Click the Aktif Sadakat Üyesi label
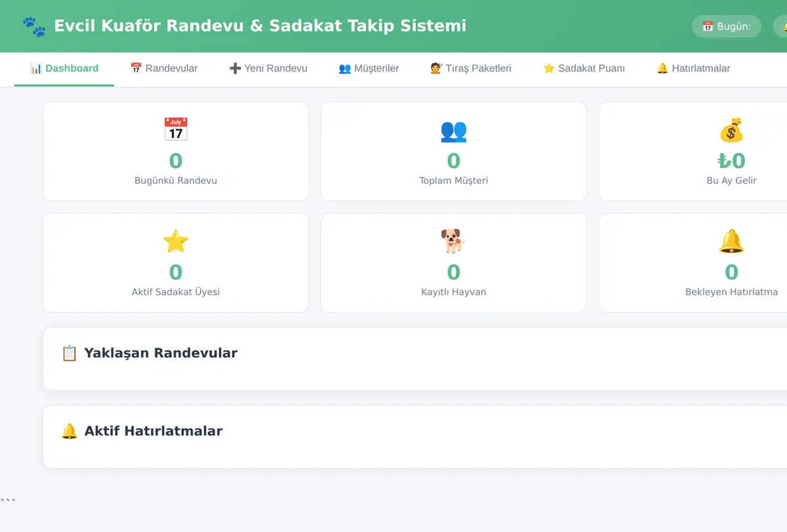This screenshot has height=532, width=787. coord(176,292)
